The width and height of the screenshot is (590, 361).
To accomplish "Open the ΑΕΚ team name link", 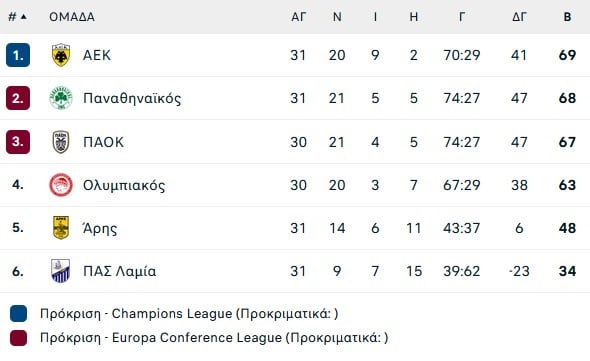I will click(97, 55).
